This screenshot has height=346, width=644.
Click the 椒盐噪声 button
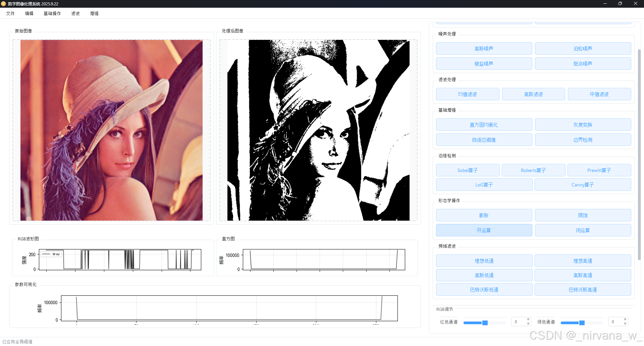[x=484, y=64]
